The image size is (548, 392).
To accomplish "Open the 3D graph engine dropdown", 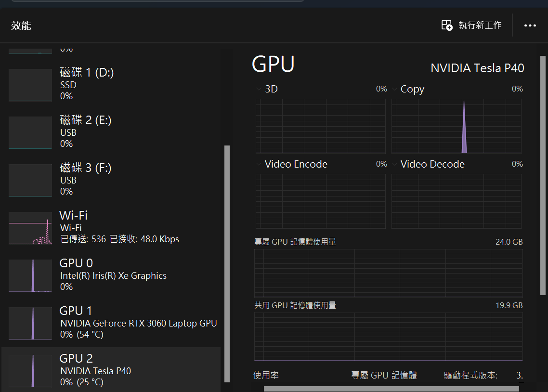I will tap(260, 89).
